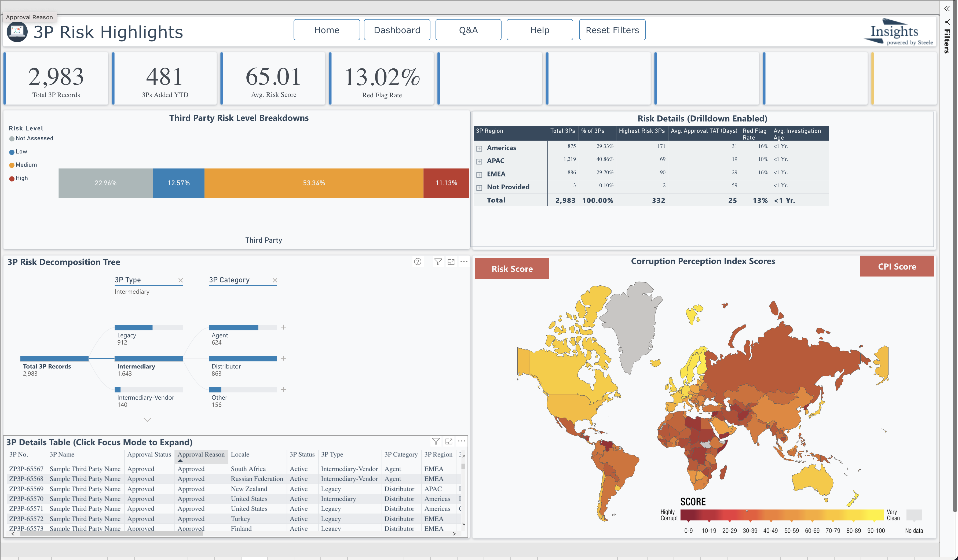Image resolution: width=958 pixels, height=560 pixels.
Task: Expand the 3P Details Table in focus mode
Action: [x=449, y=441]
